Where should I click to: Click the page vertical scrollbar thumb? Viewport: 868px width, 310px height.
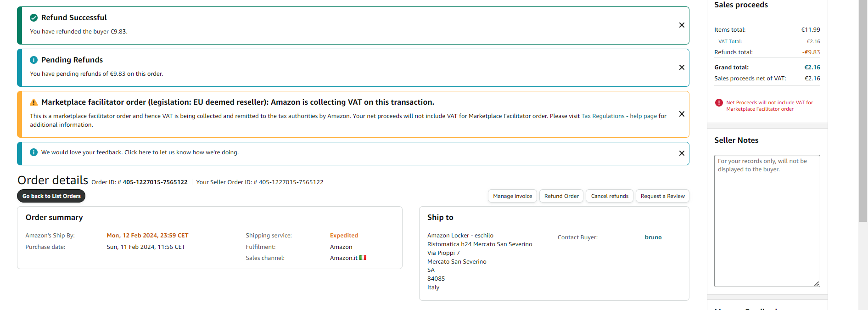click(863, 110)
